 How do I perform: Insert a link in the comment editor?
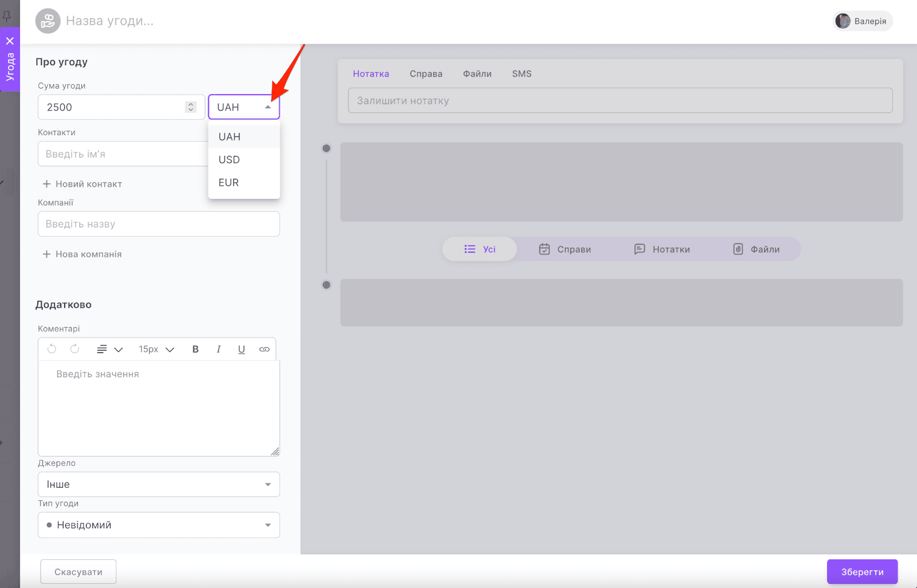(x=264, y=349)
